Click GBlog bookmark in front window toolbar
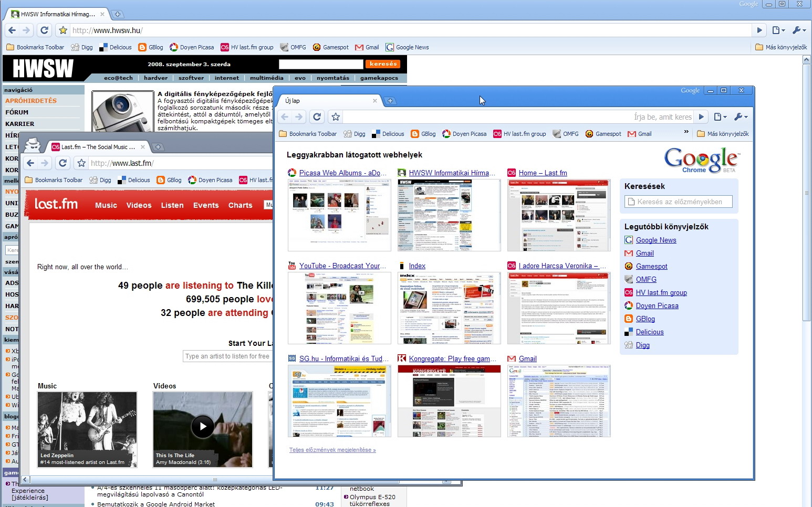Screen dimensions: 812x507 [x=423, y=134]
